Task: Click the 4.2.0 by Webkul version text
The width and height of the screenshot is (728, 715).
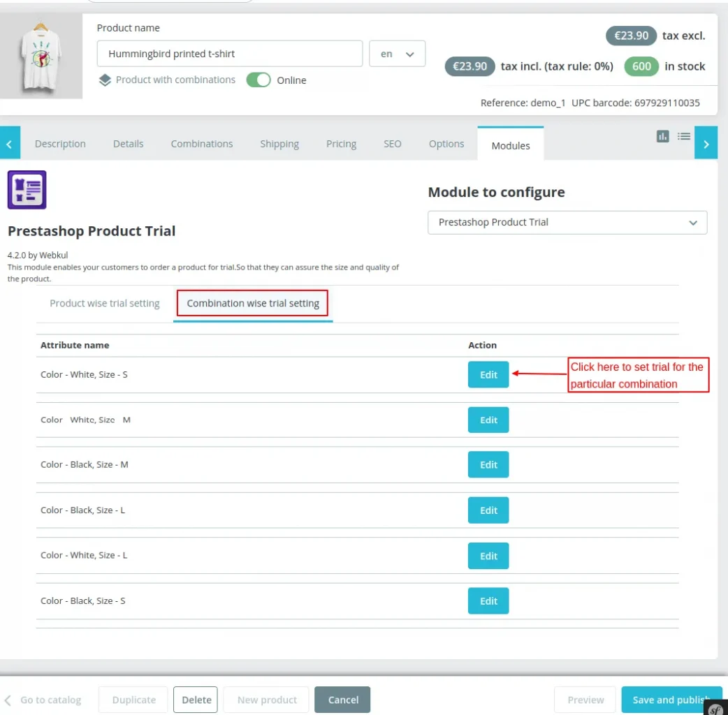Action: pyautogui.click(x=38, y=255)
